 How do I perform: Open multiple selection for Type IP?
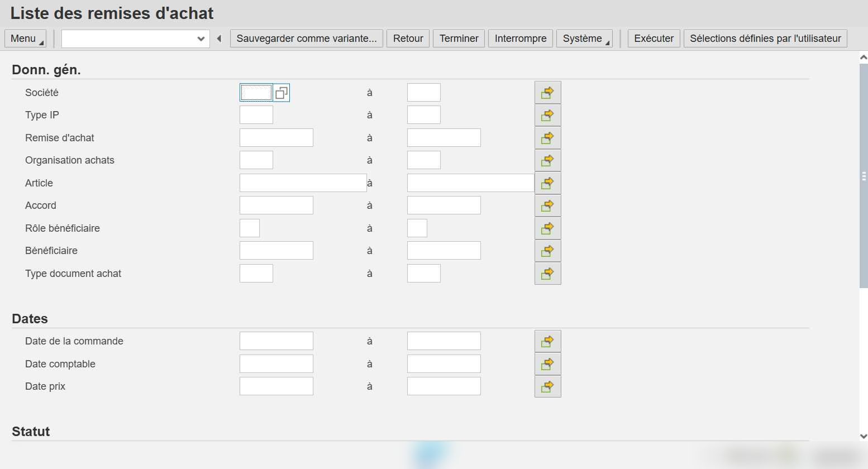pos(547,115)
